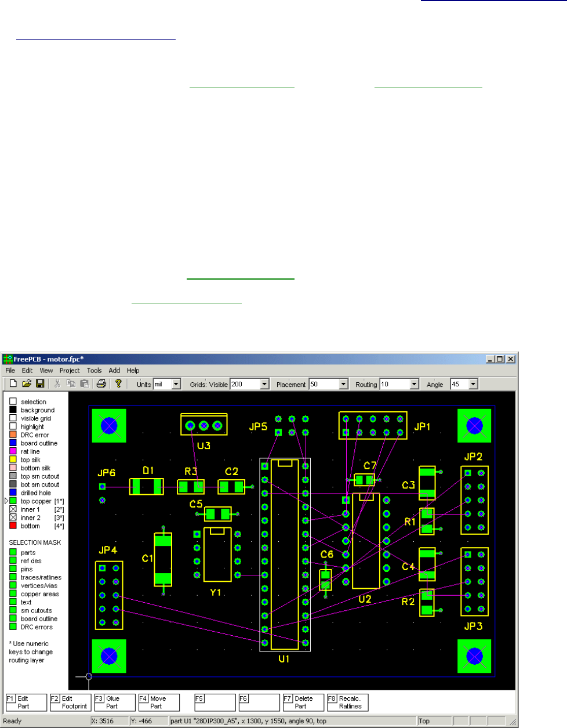Click the Copy toolbar icon

(71, 383)
